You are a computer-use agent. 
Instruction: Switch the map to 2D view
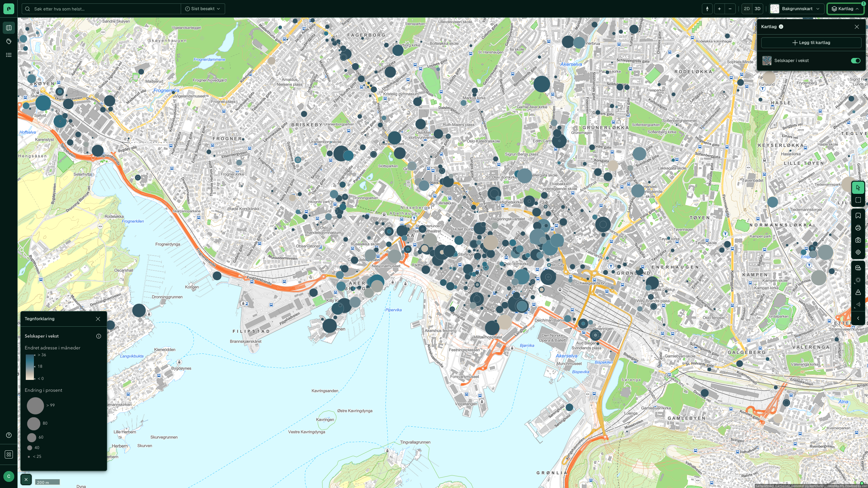tap(747, 9)
